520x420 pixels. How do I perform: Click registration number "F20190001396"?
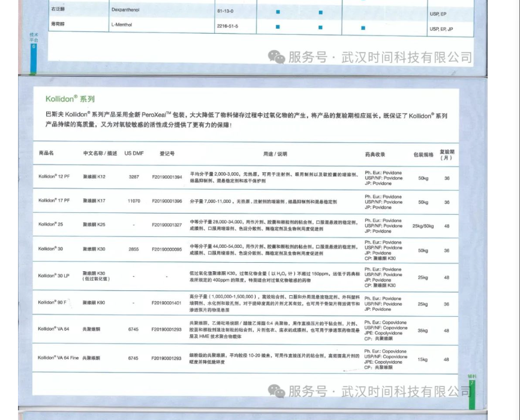[167, 201]
